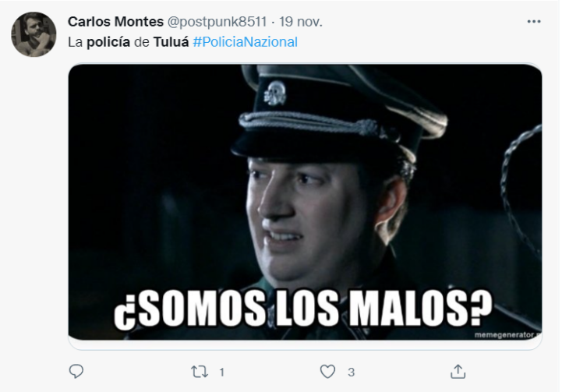The width and height of the screenshot is (569, 392).
Task: Open the @postpunk8511 handle link
Action: pos(217,22)
